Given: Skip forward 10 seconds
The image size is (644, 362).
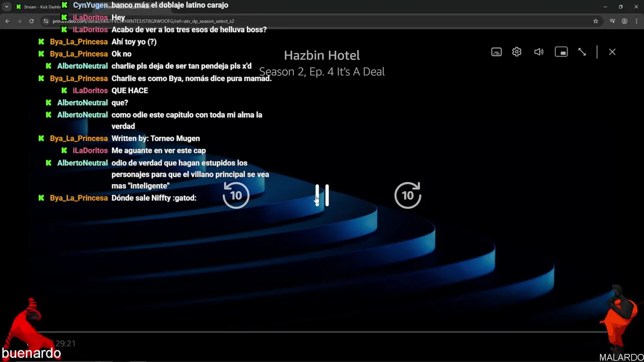Looking at the screenshot, I should pos(408,195).
